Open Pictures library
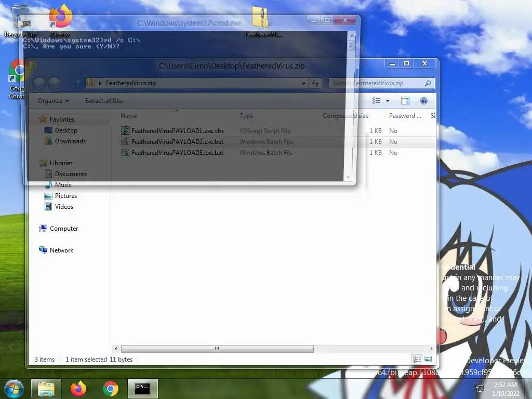532x399 pixels. click(66, 196)
